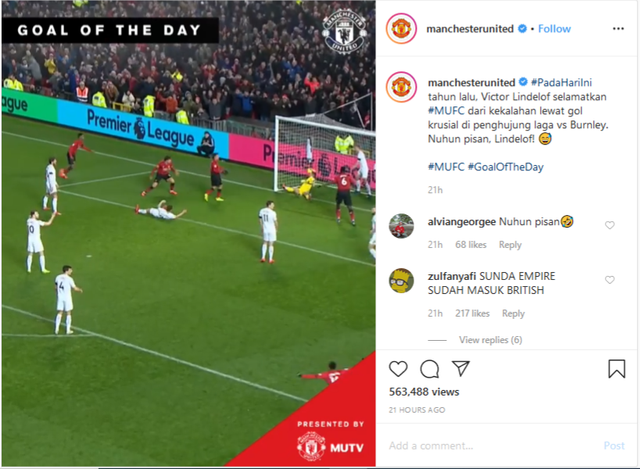Open the #PadaHariIni hashtag
This screenshot has width=640, height=469.
[x=561, y=82]
